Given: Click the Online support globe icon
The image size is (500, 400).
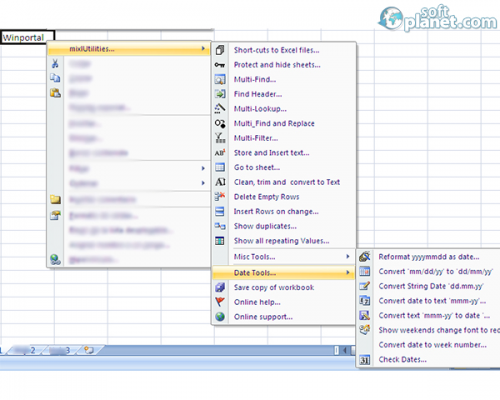Looking at the screenshot, I should tap(220, 317).
